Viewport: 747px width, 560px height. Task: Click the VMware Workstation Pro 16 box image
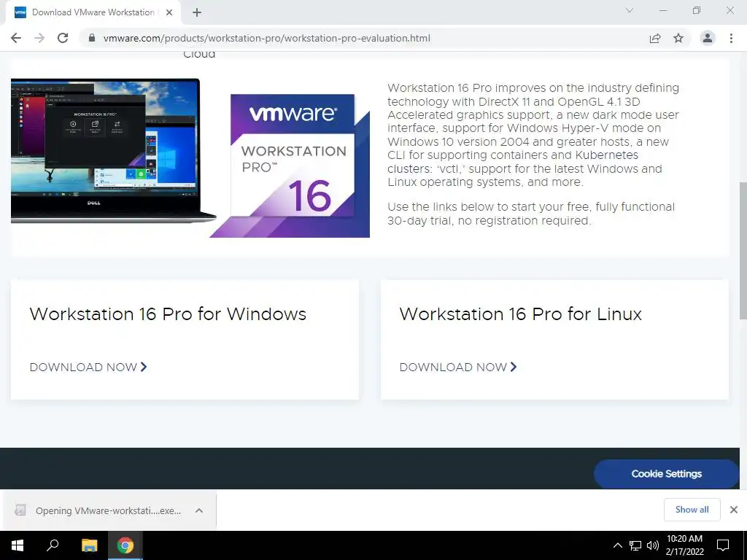tap(290, 166)
